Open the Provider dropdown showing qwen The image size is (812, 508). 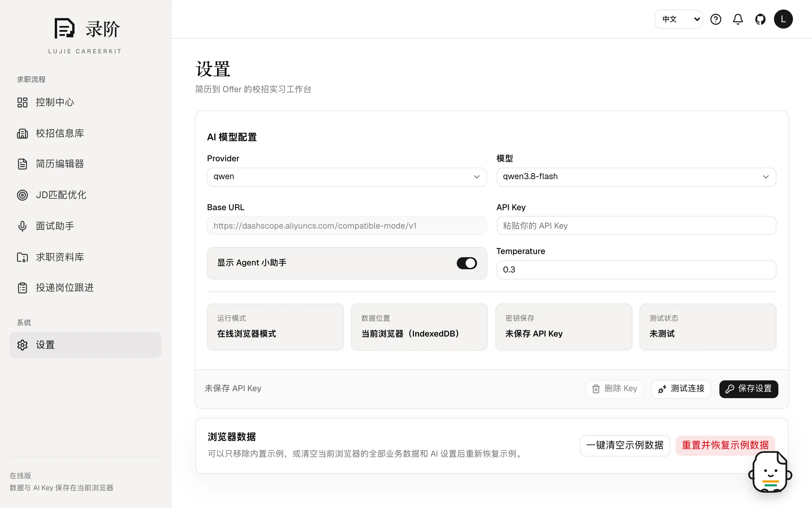tap(347, 177)
